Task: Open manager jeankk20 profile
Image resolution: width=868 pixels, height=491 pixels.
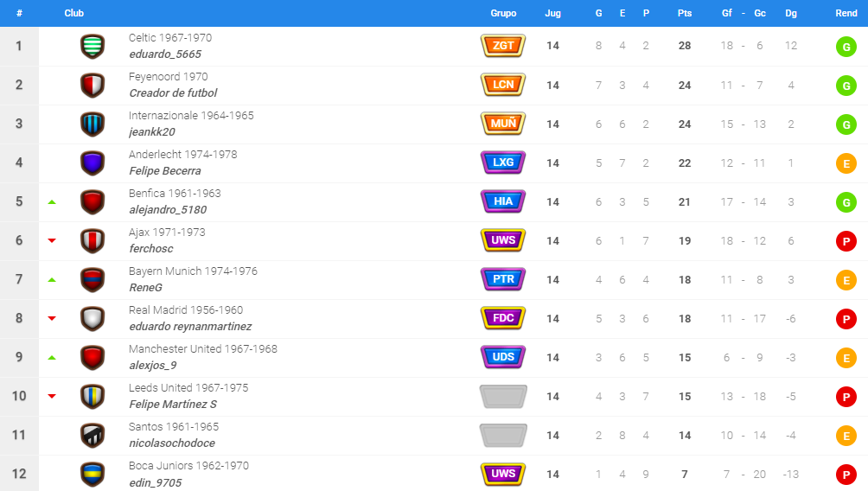Action: pyautogui.click(x=152, y=131)
